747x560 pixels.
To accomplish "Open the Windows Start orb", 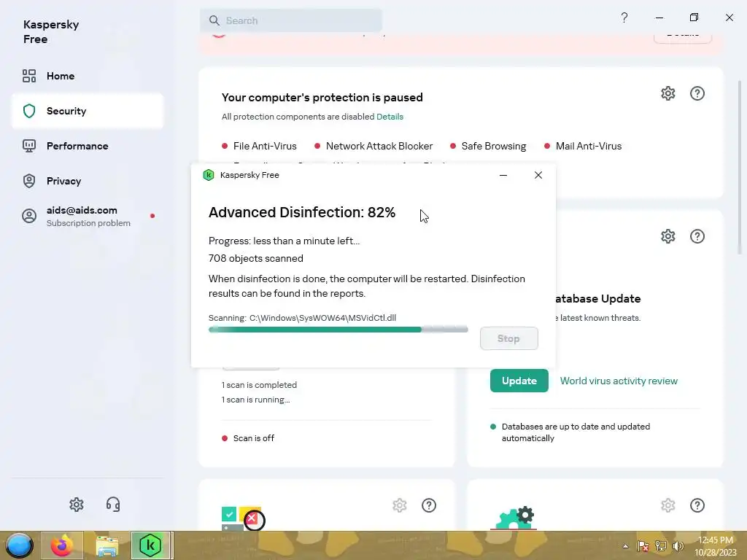I will [20, 545].
